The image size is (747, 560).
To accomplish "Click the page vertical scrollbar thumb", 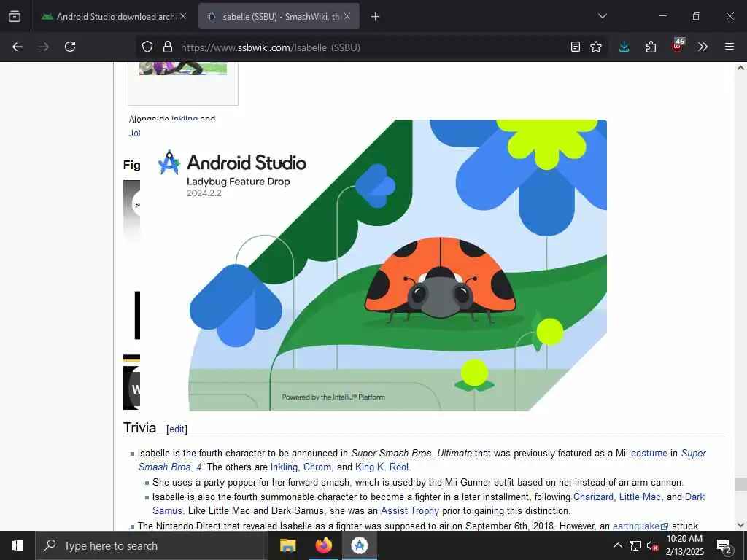I will 740,484.
